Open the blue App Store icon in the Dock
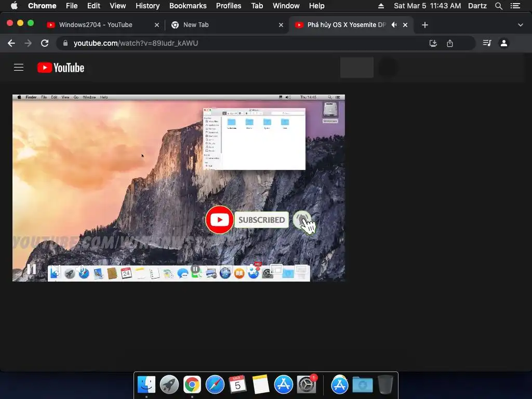532x399 pixels. (x=283, y=385)
